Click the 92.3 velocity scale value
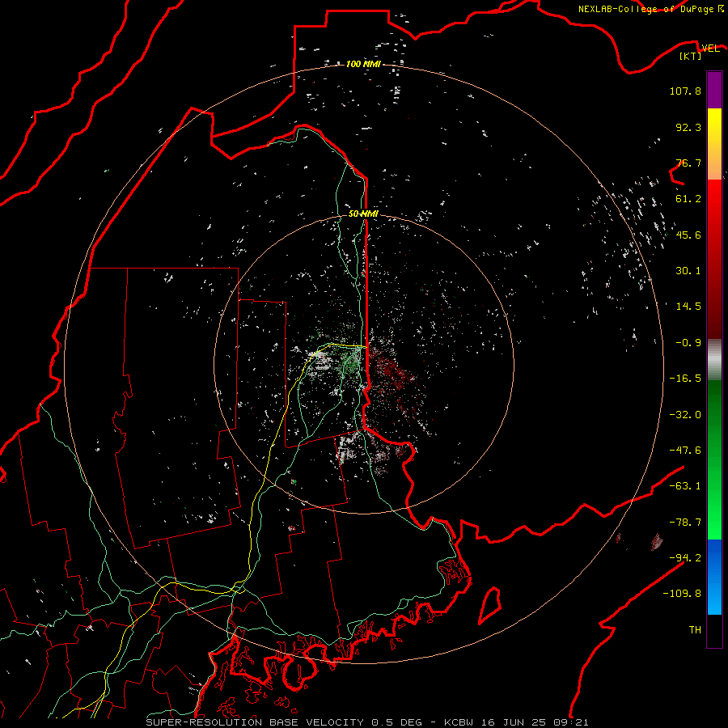The height and width of the screenshot is (728, 728). click(x=688, y=127)
